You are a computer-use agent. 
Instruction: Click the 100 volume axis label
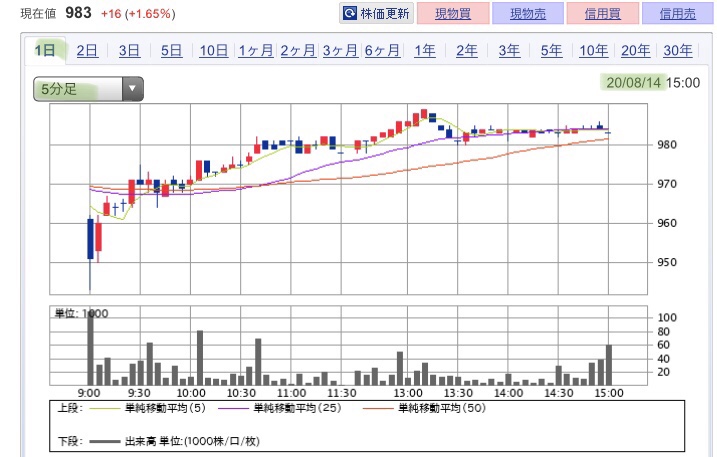point(667,317)
